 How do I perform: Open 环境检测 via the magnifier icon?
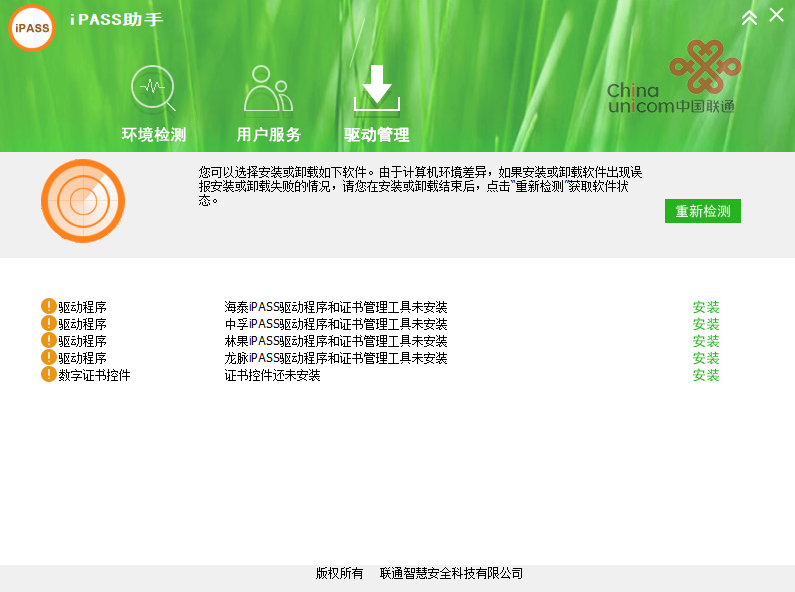(153, 89)
